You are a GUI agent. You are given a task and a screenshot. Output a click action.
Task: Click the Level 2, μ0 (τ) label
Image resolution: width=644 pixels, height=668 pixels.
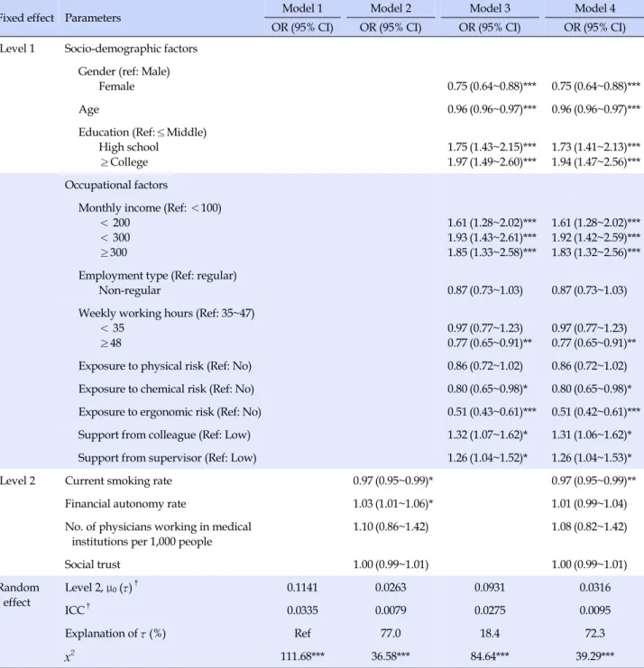pyautogui.click(x=101, y=588)
